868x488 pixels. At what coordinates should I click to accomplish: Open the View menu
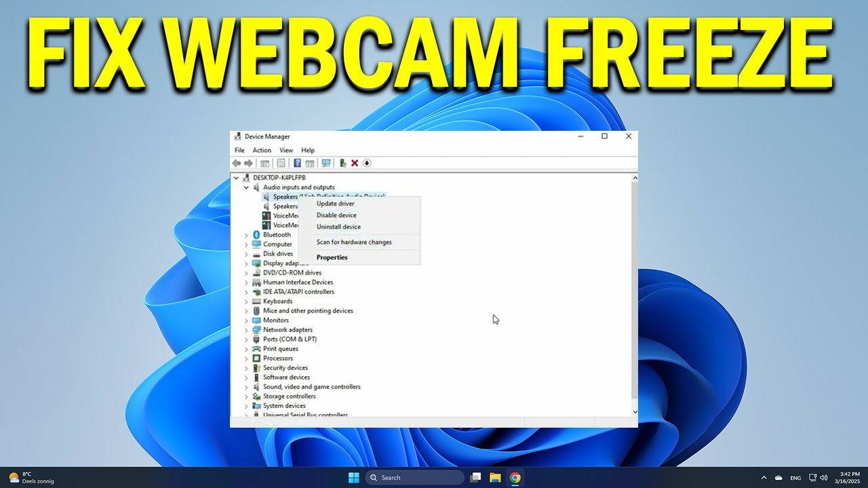click(286, 150)
